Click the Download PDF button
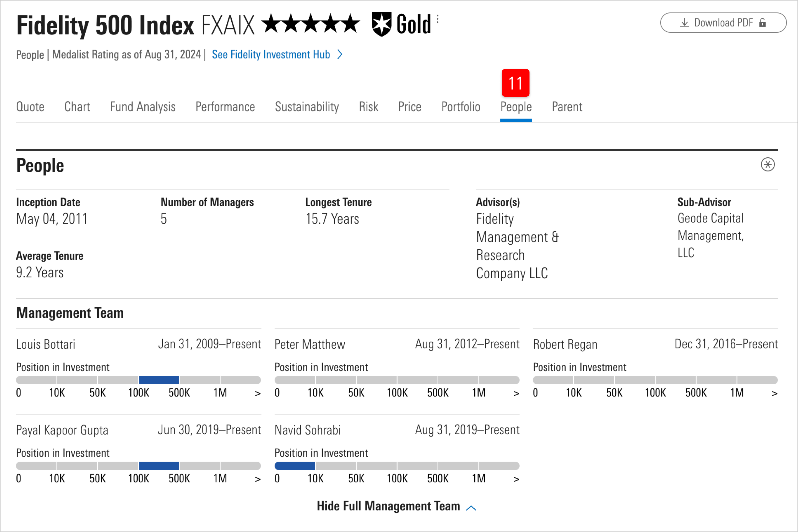 723,23
